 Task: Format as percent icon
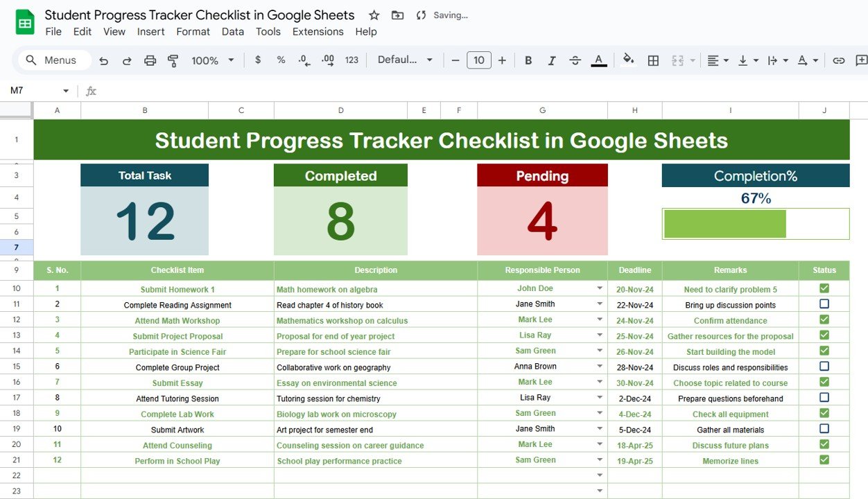coord(281,60)
